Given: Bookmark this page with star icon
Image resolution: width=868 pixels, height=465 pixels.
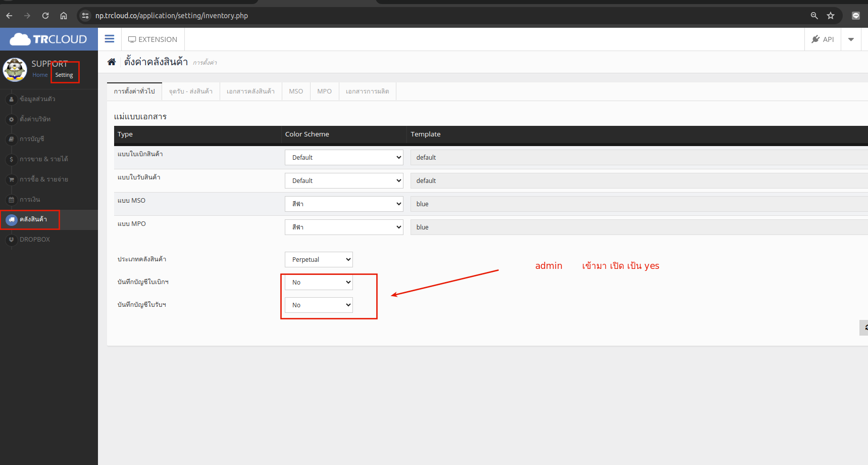Looking at the screenshot, I should pos(831,16).
